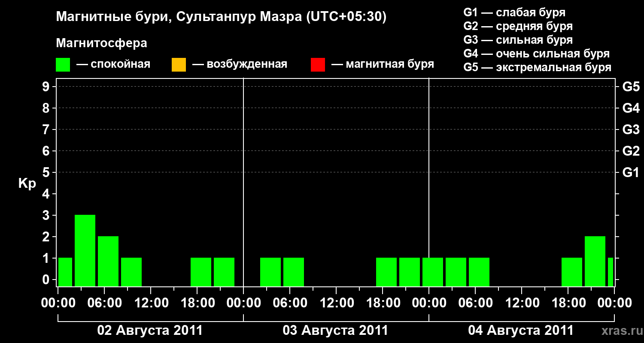Click the '— возбужденная' legend label

coord(240,64)
